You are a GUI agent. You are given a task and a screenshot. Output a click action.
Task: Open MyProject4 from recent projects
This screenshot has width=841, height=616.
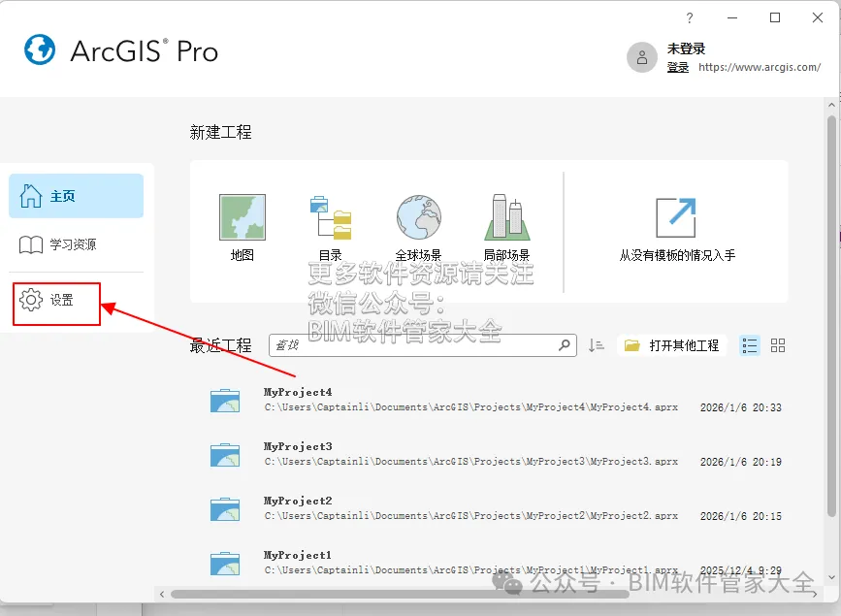(x=496, y=401)
